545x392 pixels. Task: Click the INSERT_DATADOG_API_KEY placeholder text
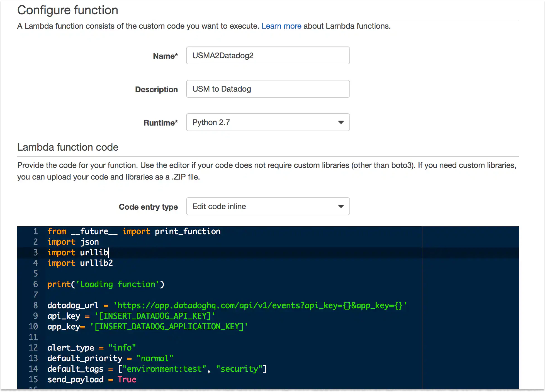[155, 316]
